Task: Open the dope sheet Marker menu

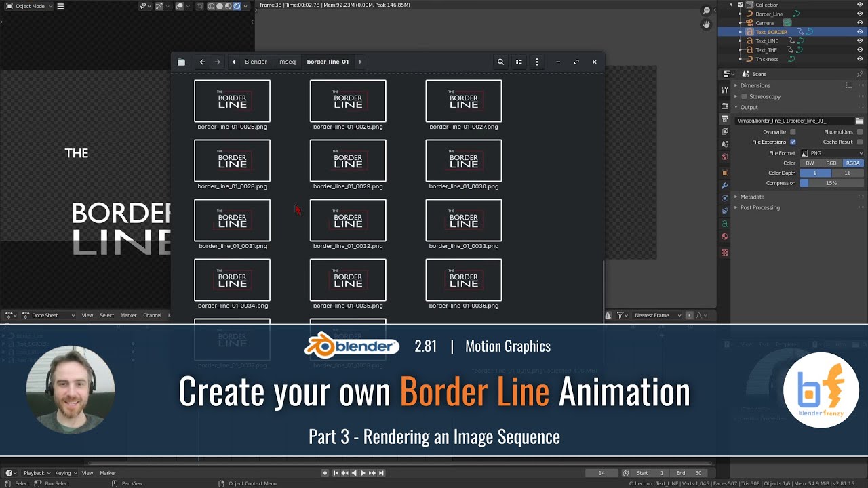Action: (129, 315)
